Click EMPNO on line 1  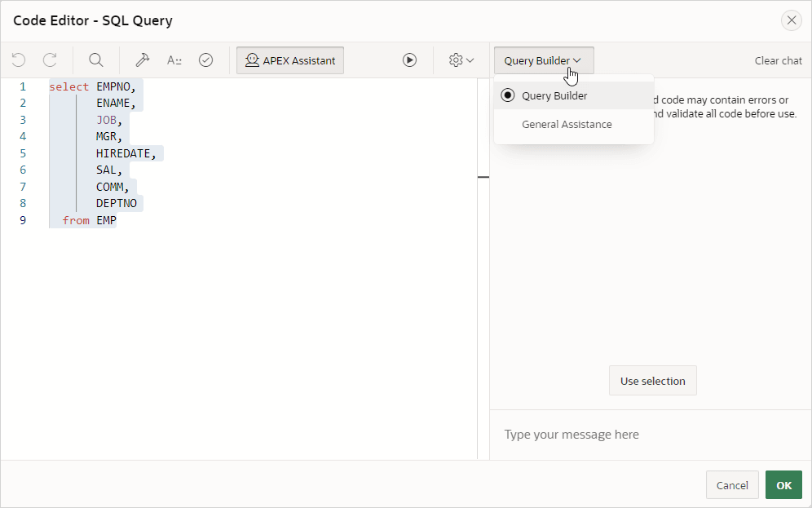113,86
